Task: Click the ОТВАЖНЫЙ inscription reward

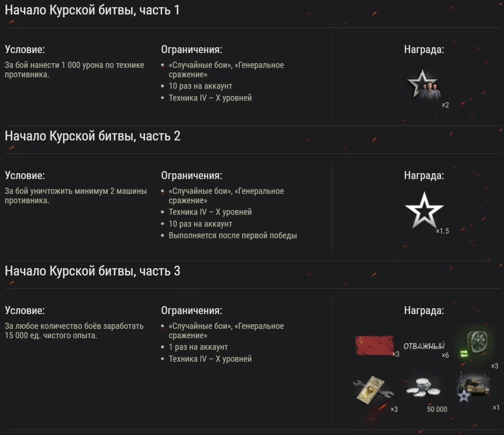Action: 424,346
